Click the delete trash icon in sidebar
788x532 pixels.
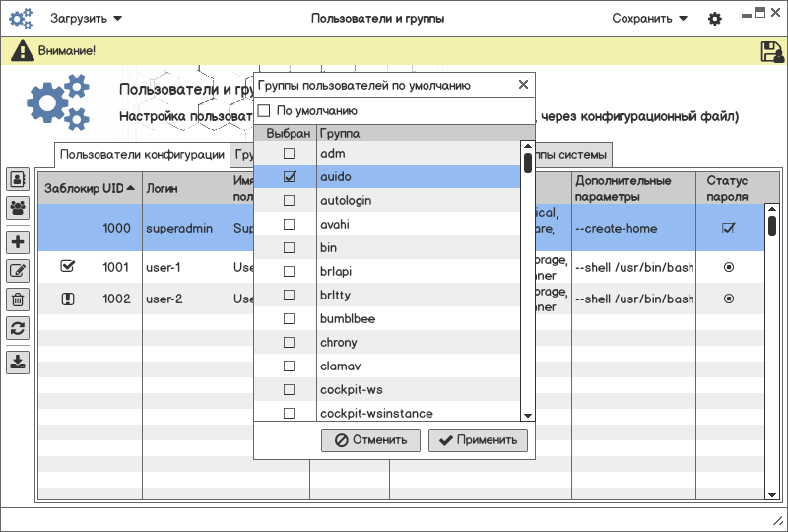coord(18,299)
